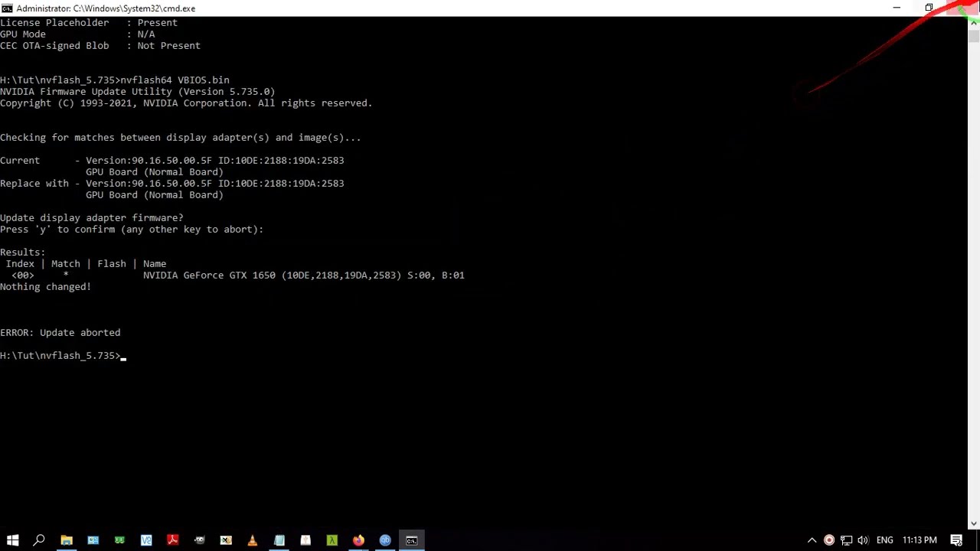Click the red recording tray icon
Screen dimensions: 980x551
click(829, 540)
